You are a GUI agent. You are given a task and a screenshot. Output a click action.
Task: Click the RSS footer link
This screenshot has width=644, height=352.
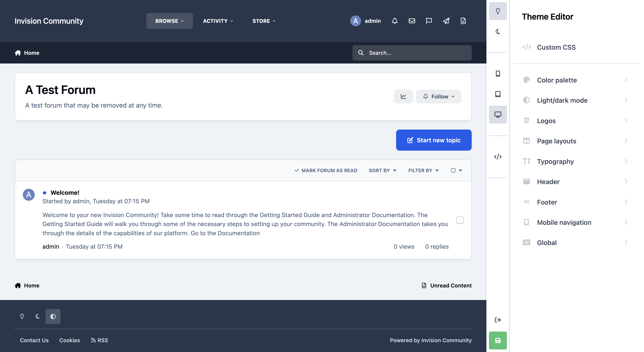[x=99, y=340]
